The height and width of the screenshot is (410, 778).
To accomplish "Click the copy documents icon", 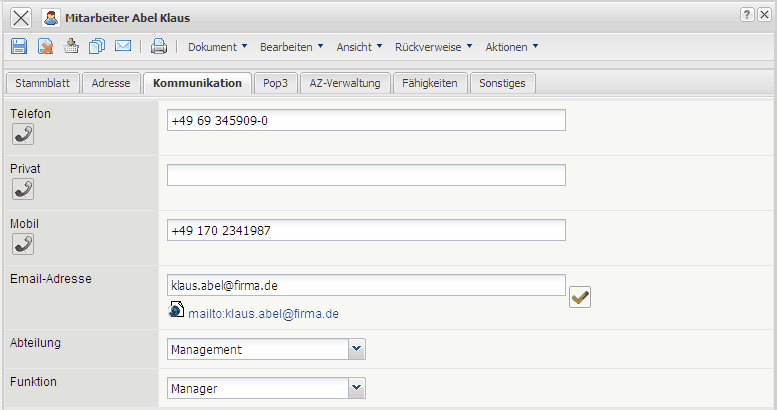I will [x=97, y=46].
